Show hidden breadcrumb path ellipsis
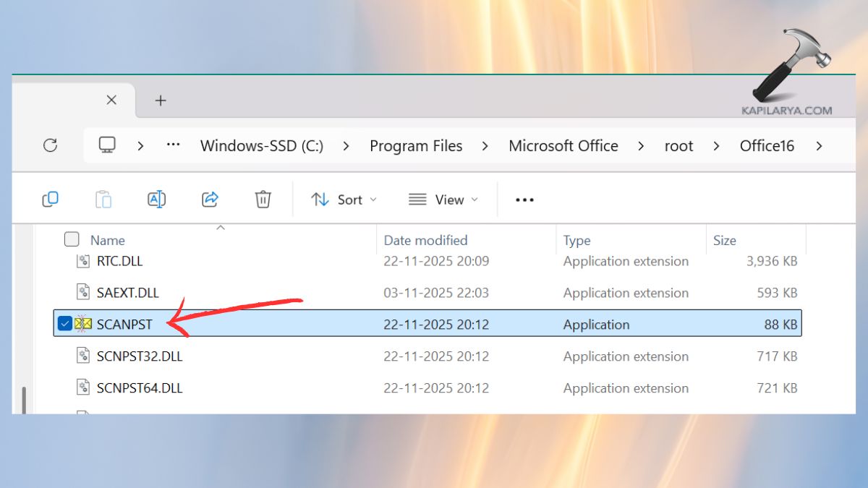The width and height of the screenshot is (868, 488). pos(173,145)
